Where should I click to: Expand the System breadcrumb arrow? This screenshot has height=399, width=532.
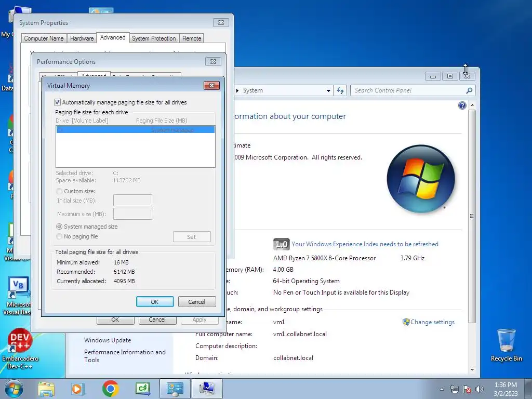tap(237, 90)
